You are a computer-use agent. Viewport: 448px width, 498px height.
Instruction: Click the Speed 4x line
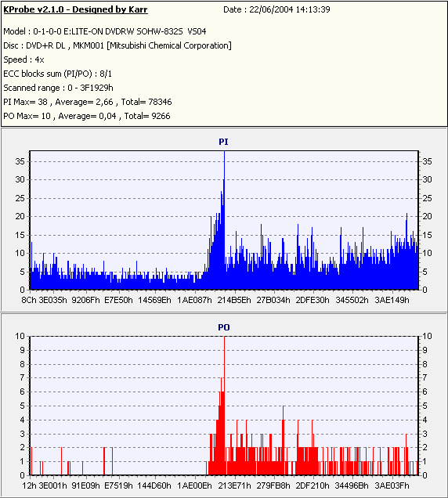tap(23, 60)
